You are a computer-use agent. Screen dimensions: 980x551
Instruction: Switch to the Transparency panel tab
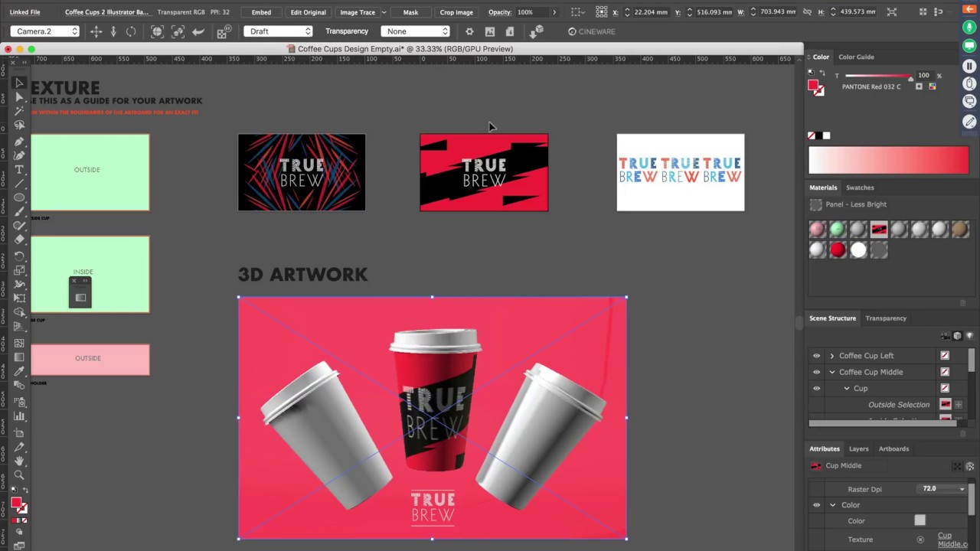[886, 318]
